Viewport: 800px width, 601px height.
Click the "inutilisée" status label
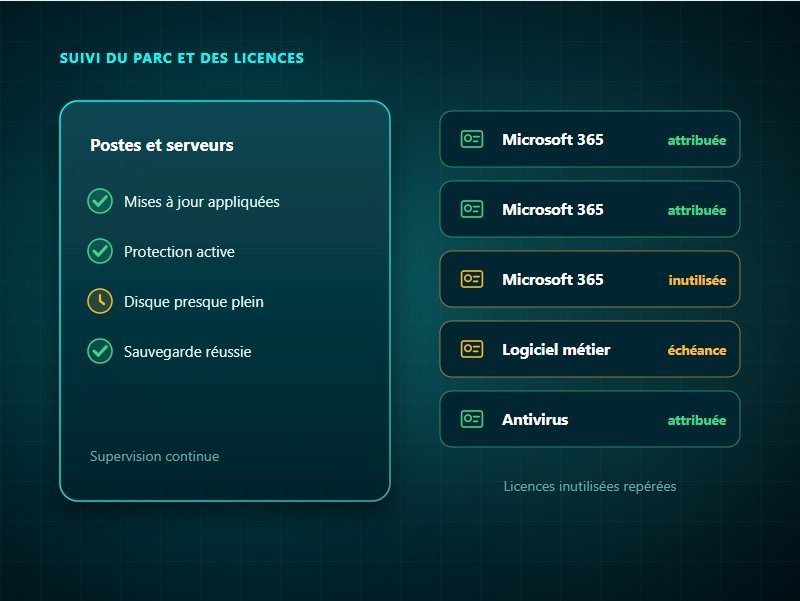pyautogui.click(x=697, y=280)
